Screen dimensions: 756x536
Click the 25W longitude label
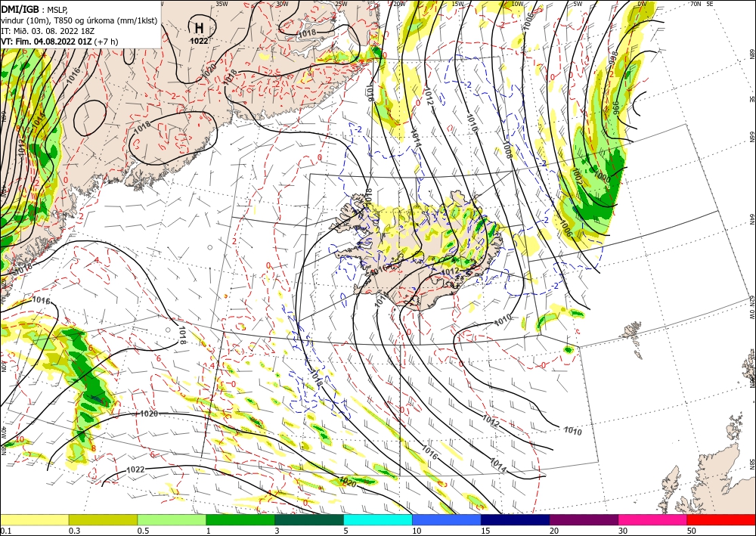[x=341, y=3]
